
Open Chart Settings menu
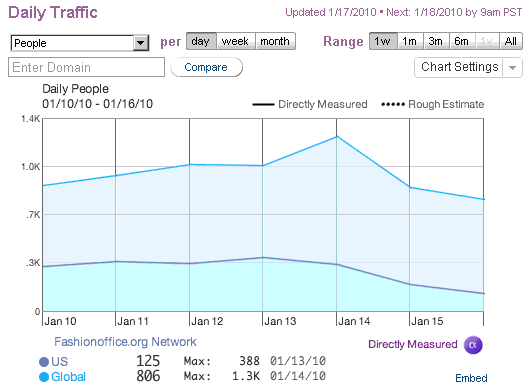click(468, 67)
